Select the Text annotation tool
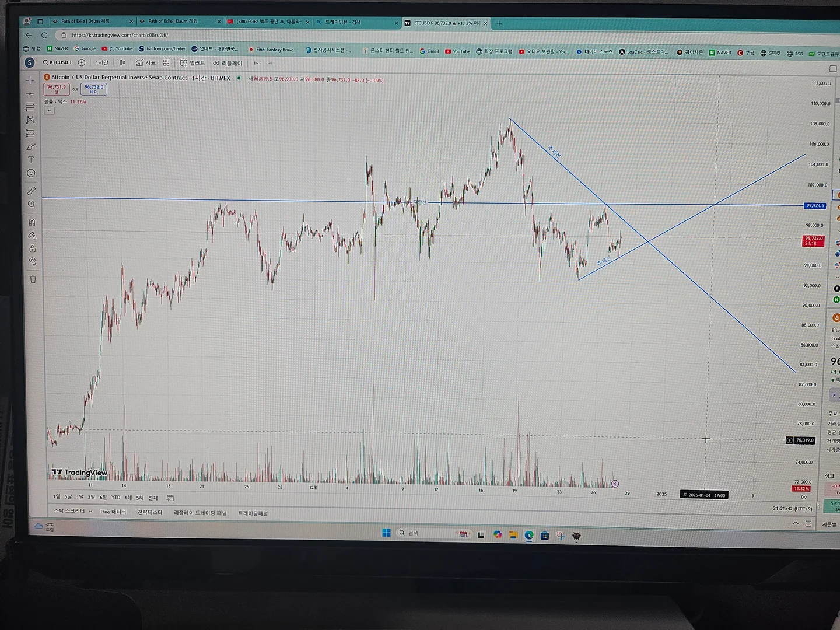Viewport: 840px width, 630px height. tap(31, 160)
